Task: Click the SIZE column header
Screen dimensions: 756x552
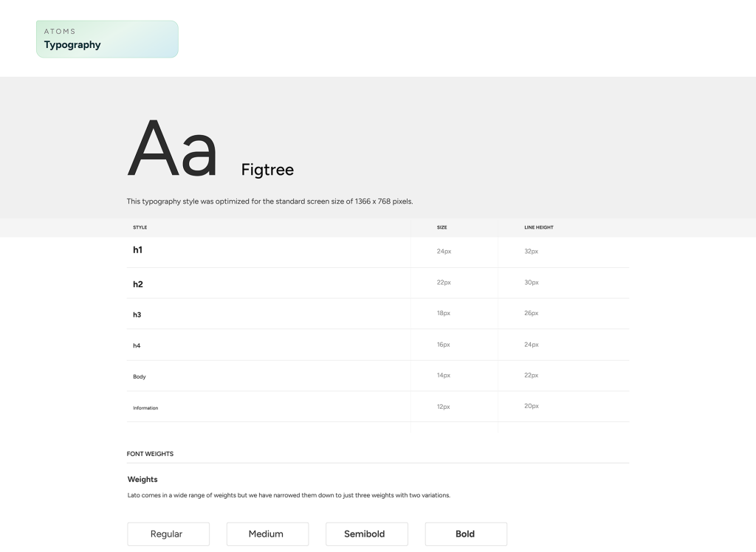Action: [442, 227]
